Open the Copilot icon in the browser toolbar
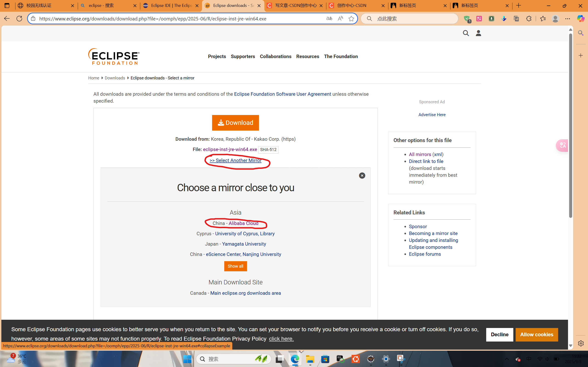 580,19
